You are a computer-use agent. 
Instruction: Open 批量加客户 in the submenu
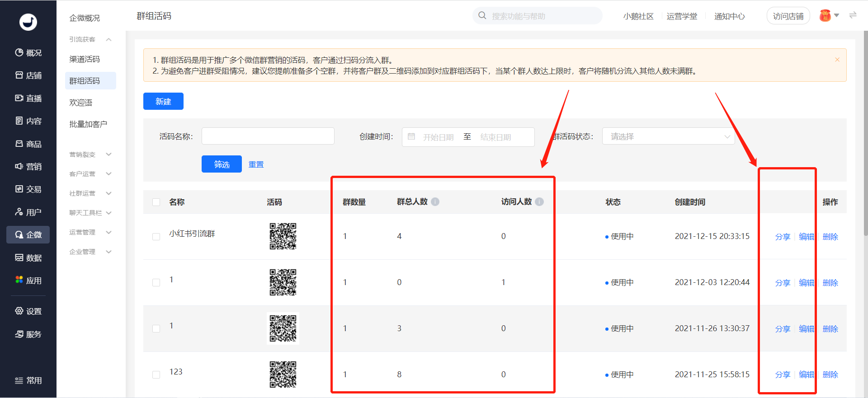tap(88, 124)
